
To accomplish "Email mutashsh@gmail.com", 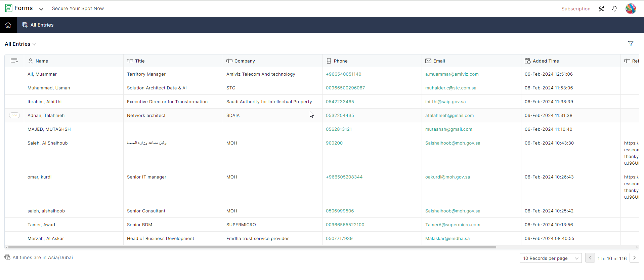I will click(448, 129).
